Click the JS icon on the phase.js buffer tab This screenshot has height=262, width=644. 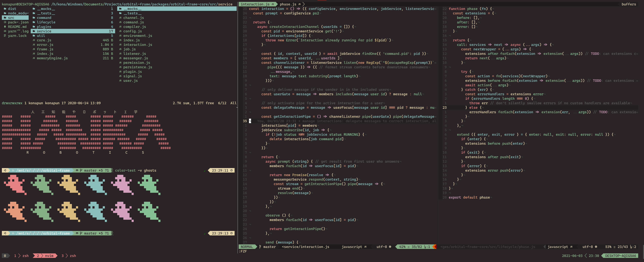[299, 4]
